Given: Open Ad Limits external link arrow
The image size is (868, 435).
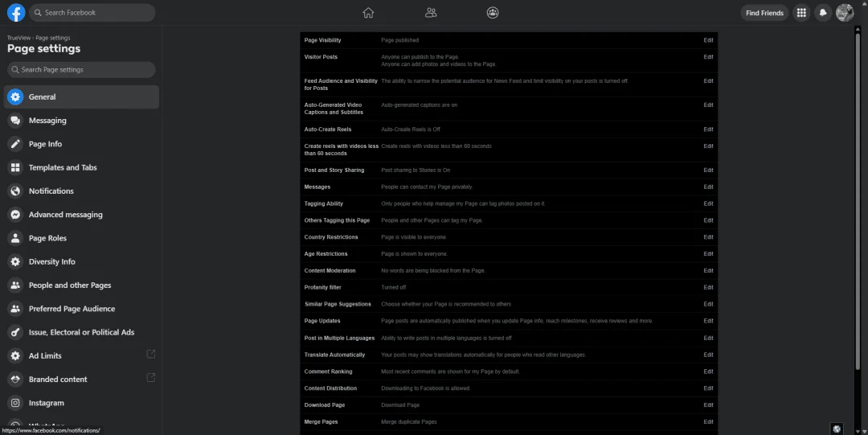Looking at the screenshot, I should click(150, 354).
